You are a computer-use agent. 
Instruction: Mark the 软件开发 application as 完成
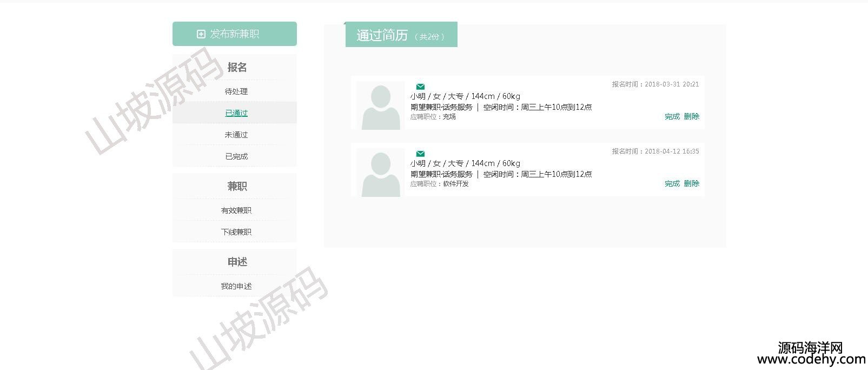(672, 183)
